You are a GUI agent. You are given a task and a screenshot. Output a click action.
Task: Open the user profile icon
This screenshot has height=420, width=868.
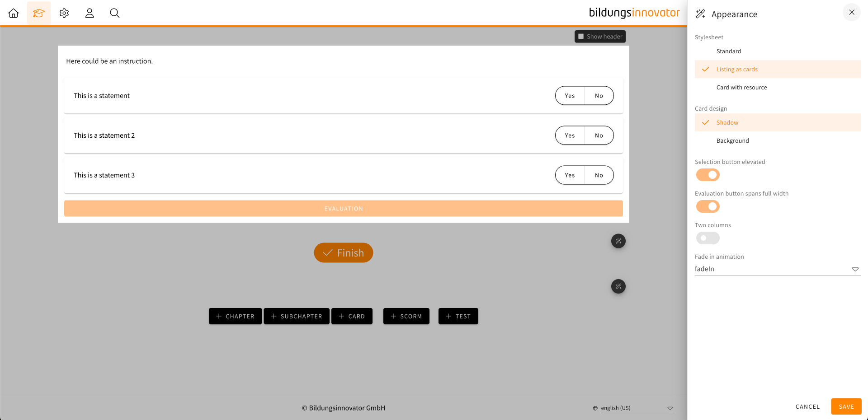coord(90,13)
